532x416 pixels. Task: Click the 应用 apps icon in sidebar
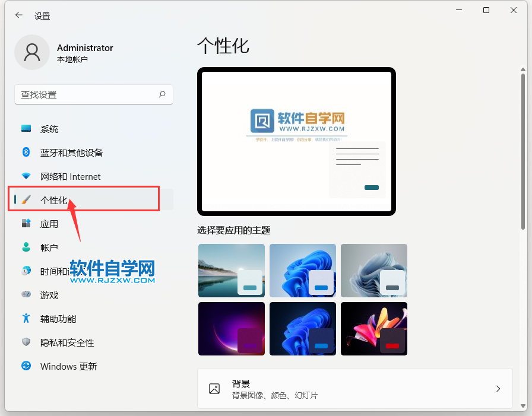(x=26, y=224)
